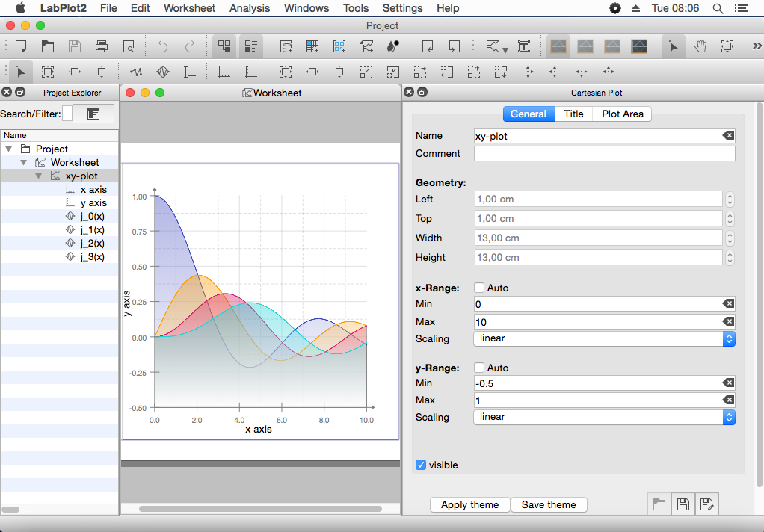The width and height of the screenshot is (764, 532).
Task: Increment the Width value using its stepper
Action: 729,235
